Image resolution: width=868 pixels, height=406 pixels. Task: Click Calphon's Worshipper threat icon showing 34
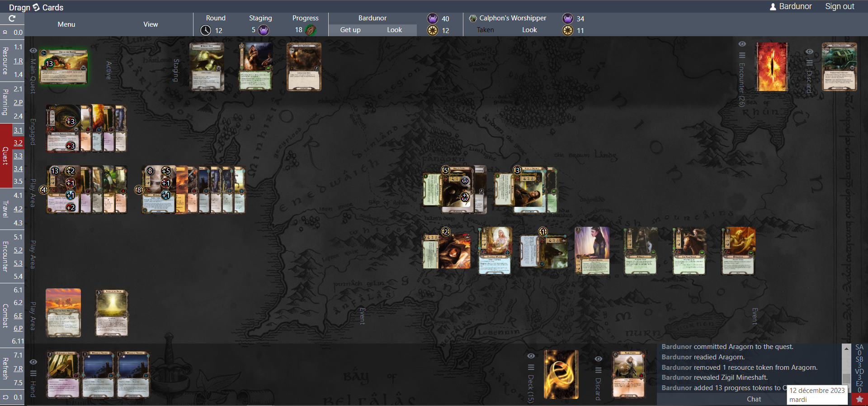click(567, 19)
